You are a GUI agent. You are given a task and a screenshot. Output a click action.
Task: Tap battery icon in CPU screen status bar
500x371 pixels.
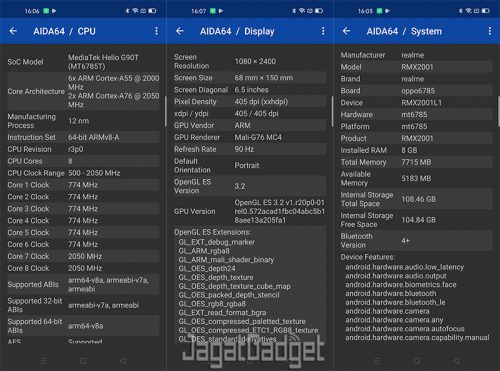[152, 11]
